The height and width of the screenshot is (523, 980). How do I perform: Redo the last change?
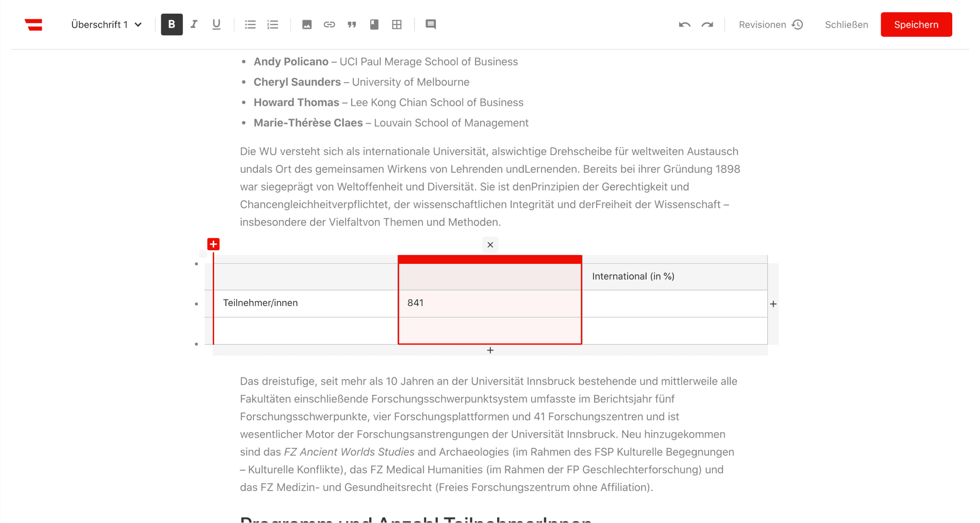(707, 24)
